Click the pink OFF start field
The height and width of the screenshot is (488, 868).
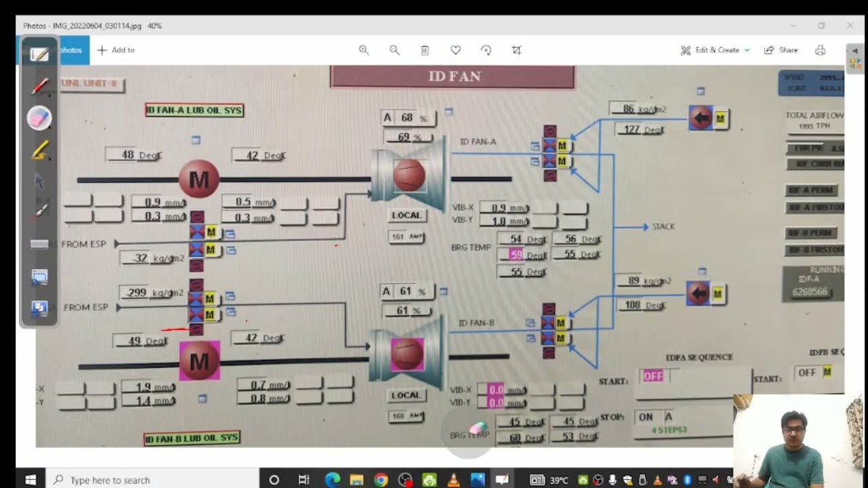pos(654,375)
